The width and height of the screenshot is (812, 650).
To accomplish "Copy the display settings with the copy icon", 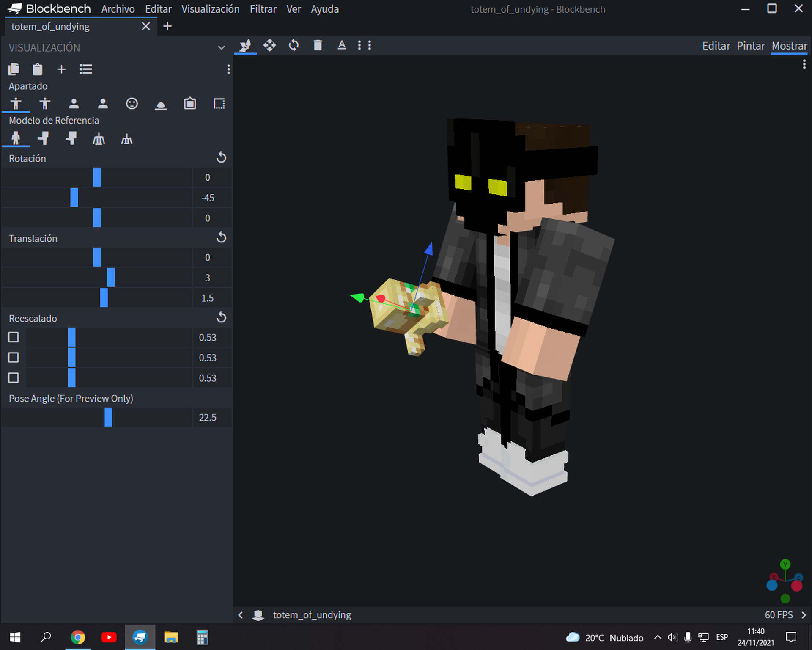I will [14, 69].
